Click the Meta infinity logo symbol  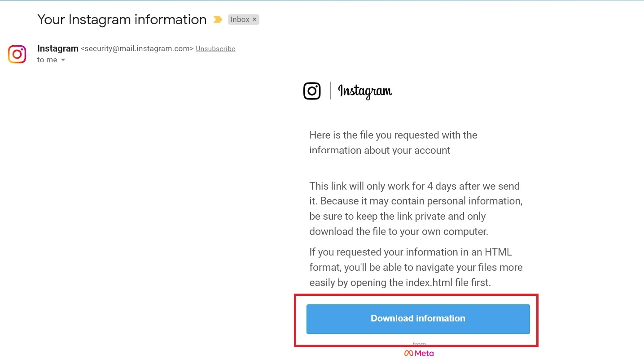coord(408,353)
